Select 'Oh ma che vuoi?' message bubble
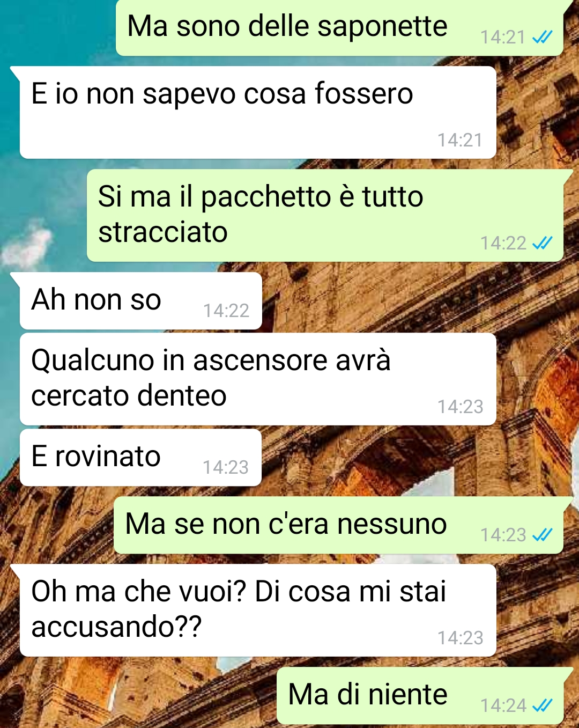The height and width of the screenshot is (728, 579). click(x=258, y=611)
